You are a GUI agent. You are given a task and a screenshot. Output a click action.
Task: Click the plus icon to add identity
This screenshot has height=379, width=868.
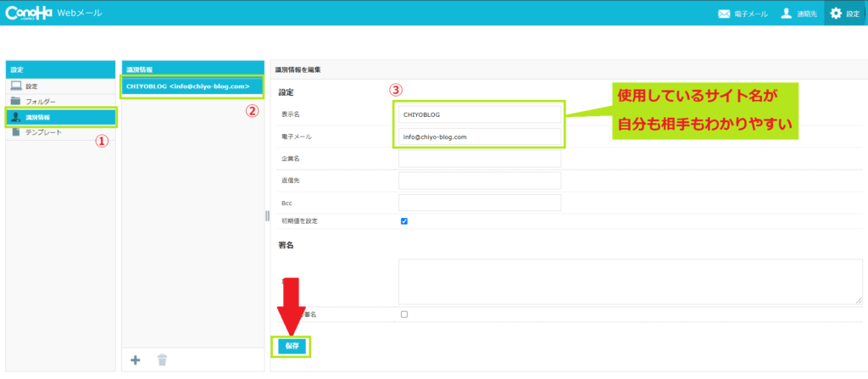(135, 359)
